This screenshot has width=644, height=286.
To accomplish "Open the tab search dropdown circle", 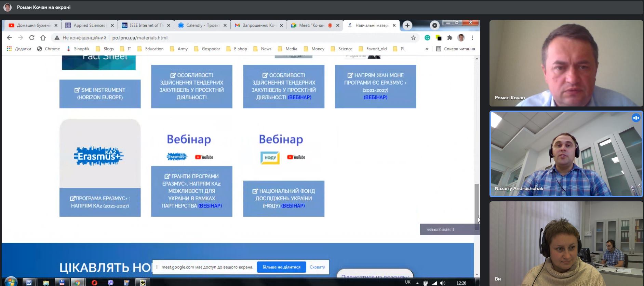I will click(434, 25).
